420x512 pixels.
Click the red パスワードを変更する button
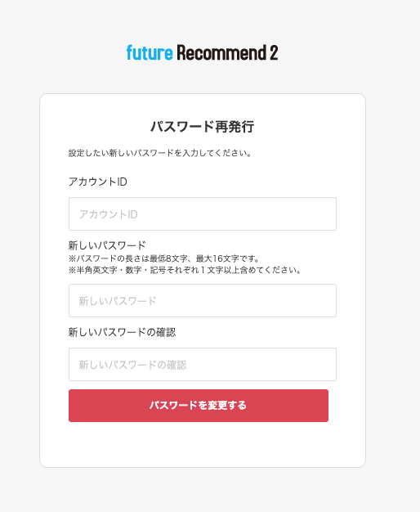coord(199,406)
